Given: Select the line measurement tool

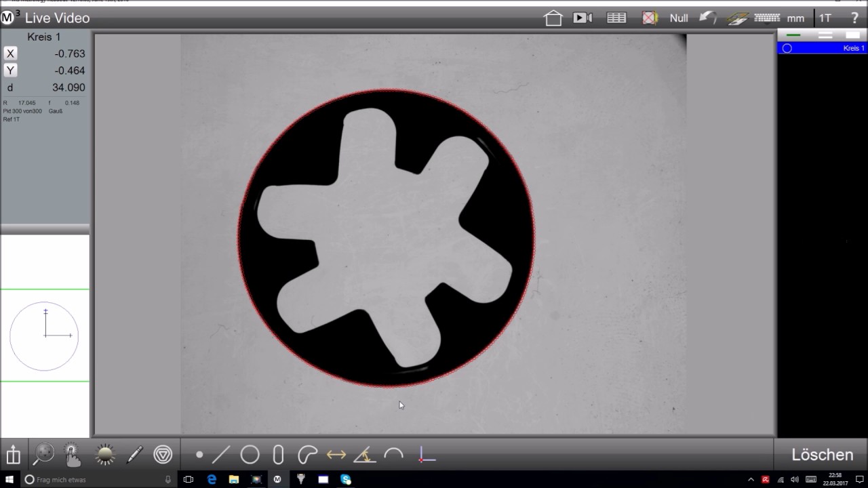Looking at the screenshot, I should click(221, 454).
